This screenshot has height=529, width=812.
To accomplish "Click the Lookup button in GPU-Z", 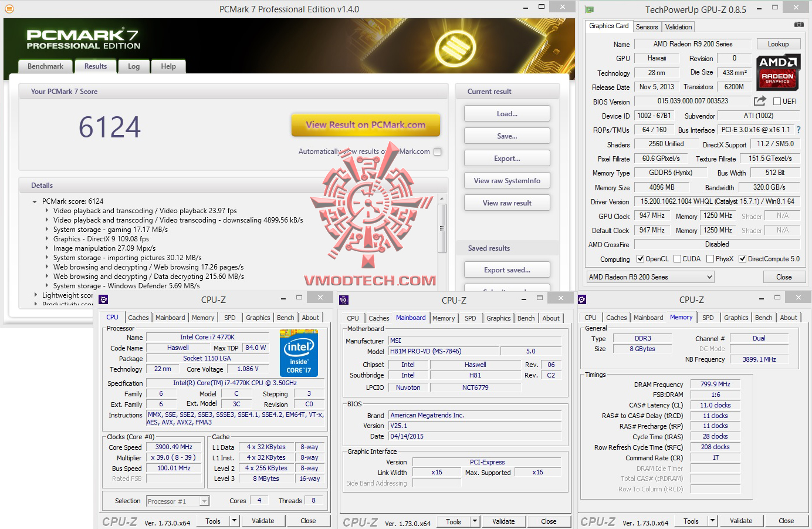I will [x=779, y=43].
